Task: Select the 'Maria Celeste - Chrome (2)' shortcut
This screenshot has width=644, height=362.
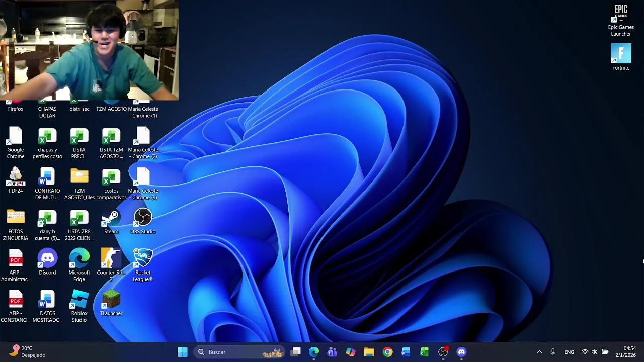Action: [143, 143]
